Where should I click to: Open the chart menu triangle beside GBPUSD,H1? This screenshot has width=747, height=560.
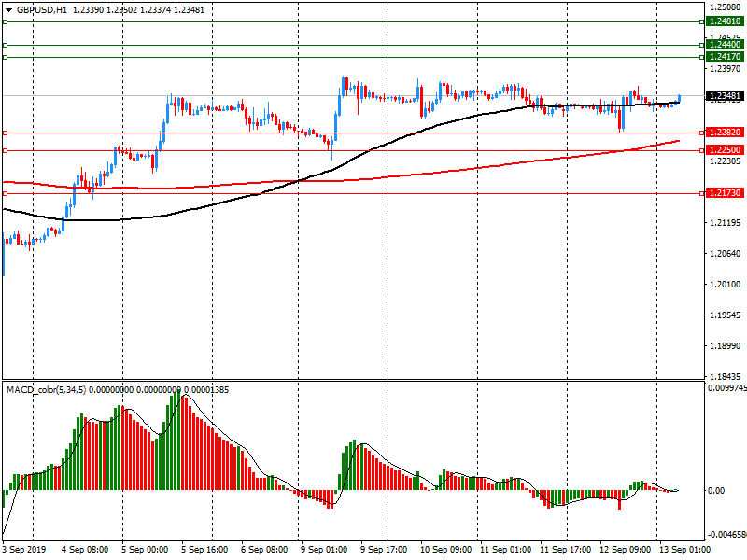pos(8,10)
